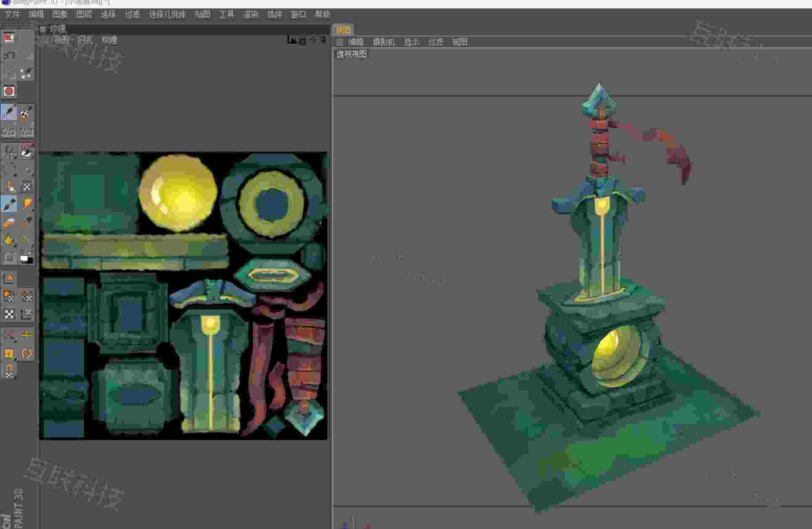Open the paint setup wizard brush icon
Viewport: 812px width, 529px height.
click(x=9, y=112)
